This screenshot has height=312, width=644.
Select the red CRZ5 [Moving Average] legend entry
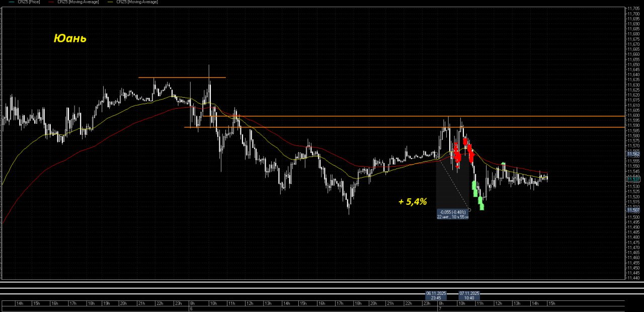tap(78, 2)
